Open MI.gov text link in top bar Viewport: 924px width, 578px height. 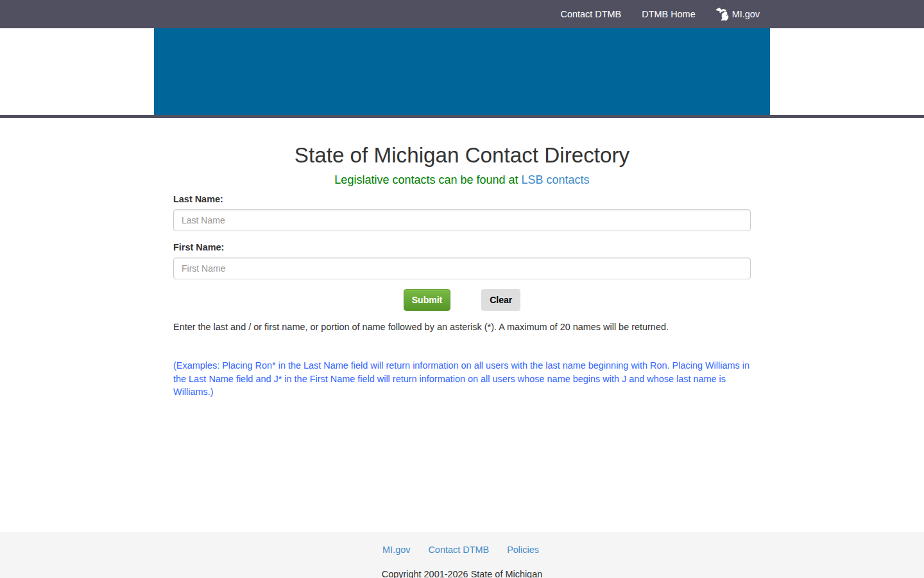pos(746,14)
